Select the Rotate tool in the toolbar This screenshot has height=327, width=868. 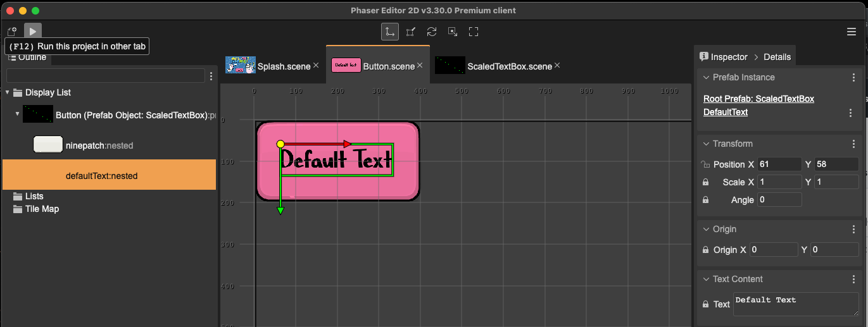click(x=432, y=32)
